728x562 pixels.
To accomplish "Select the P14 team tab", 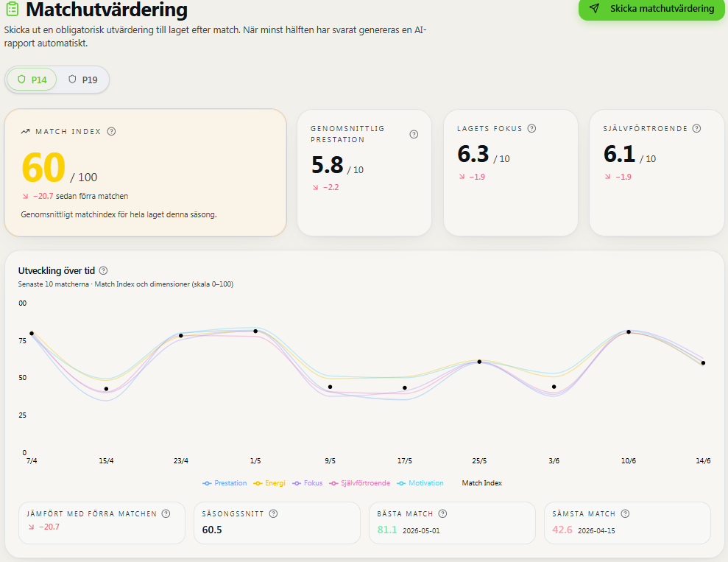I will (32, 80).
